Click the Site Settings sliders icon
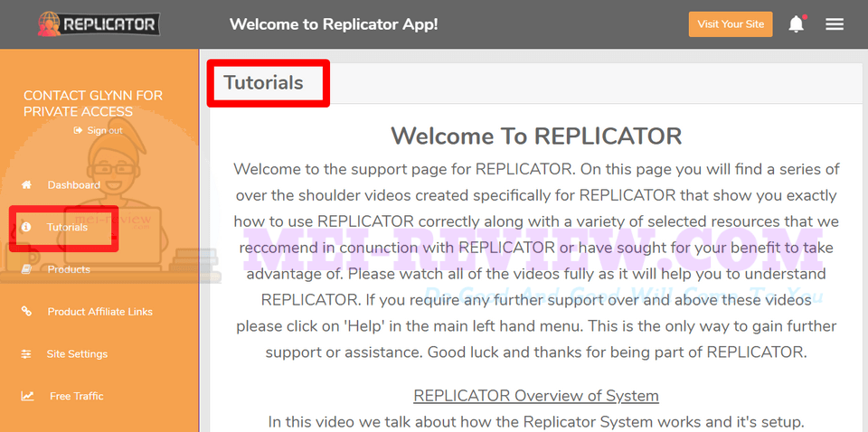The height and width of the screenshot is (432, 868). (26, 354)
